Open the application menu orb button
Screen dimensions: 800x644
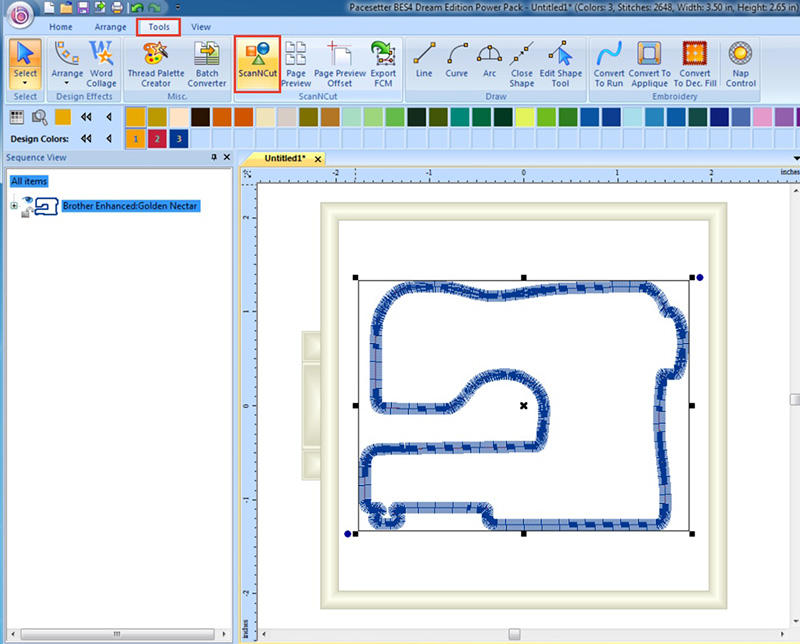pyautogui.click(x=19, y=15)
